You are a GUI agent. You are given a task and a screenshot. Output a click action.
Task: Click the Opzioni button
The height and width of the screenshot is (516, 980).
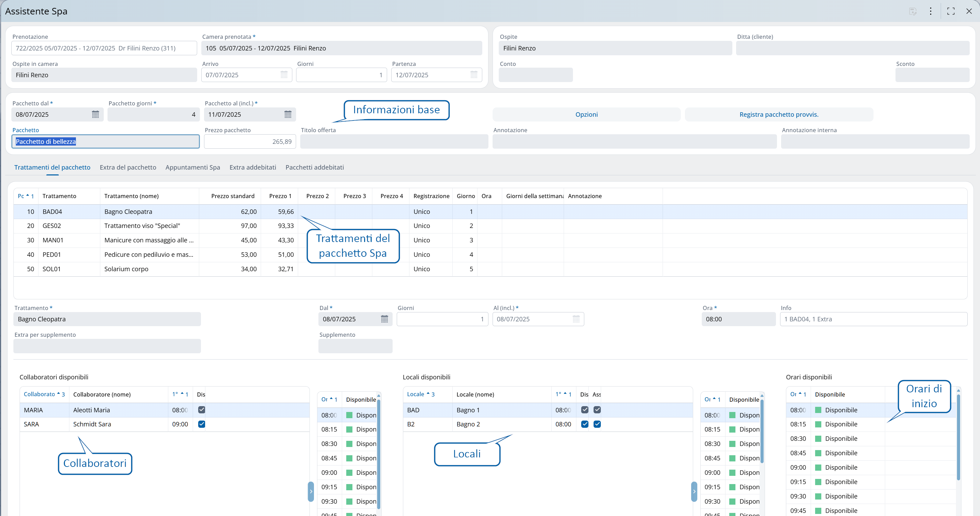click(586, 114)
